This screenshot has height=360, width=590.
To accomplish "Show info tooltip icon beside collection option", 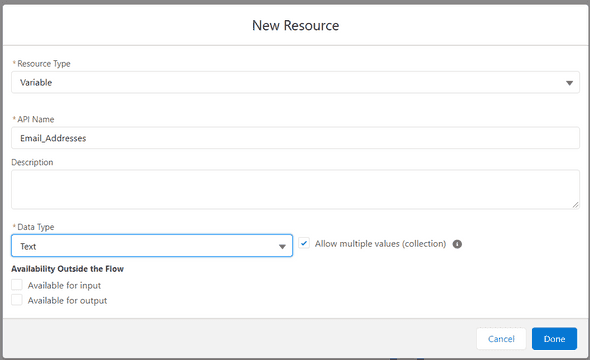I will [457, 244].
